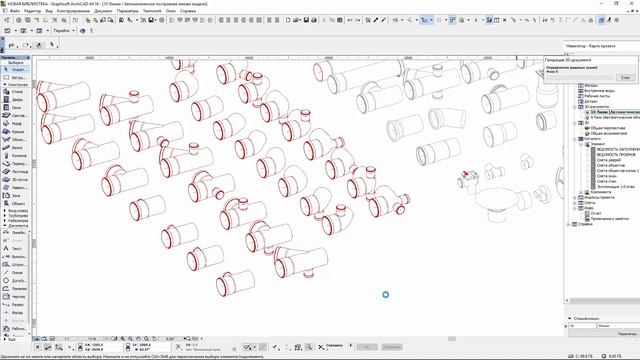Image resolution: width=640 pixels, height=360 pixels.
Task: Click the Параметры button under Спецификации
Action: coord(627,334)
